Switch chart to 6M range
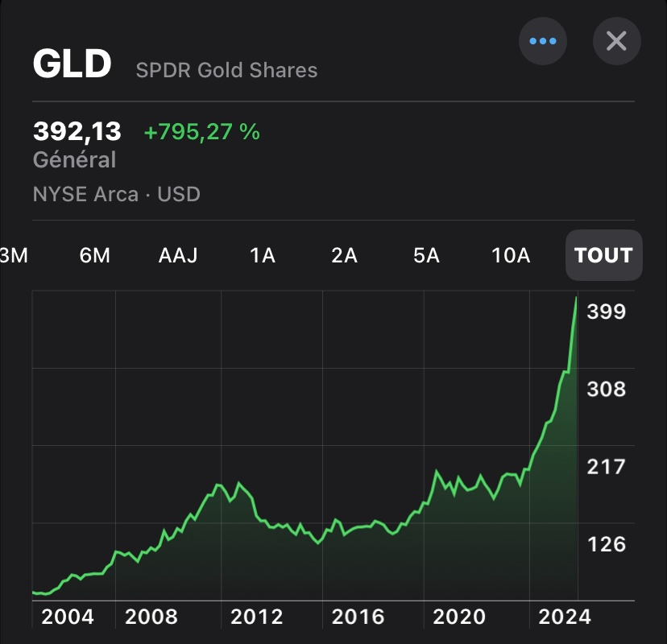The width and height of the screenshot is (667, 644). click(x=94, y=255)
